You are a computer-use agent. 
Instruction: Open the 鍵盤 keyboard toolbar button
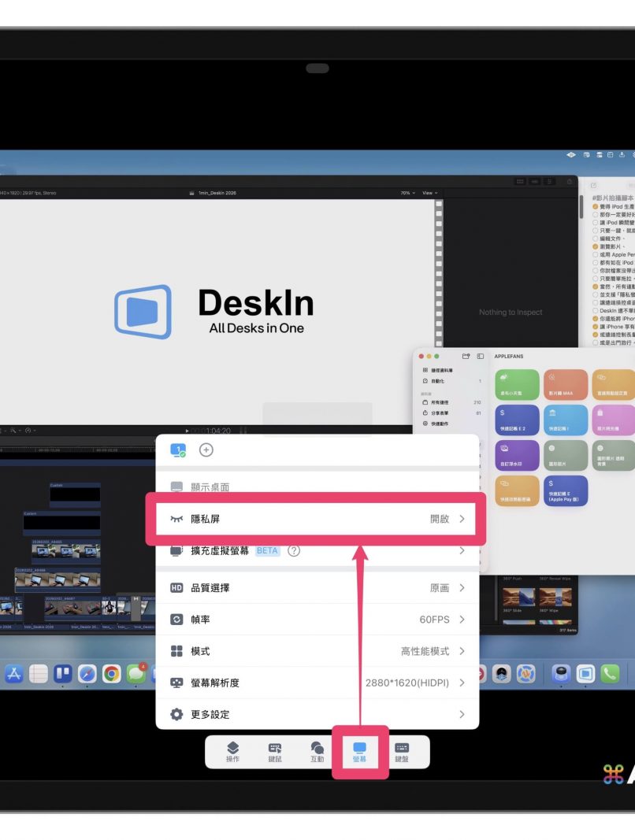coord(402,752)
